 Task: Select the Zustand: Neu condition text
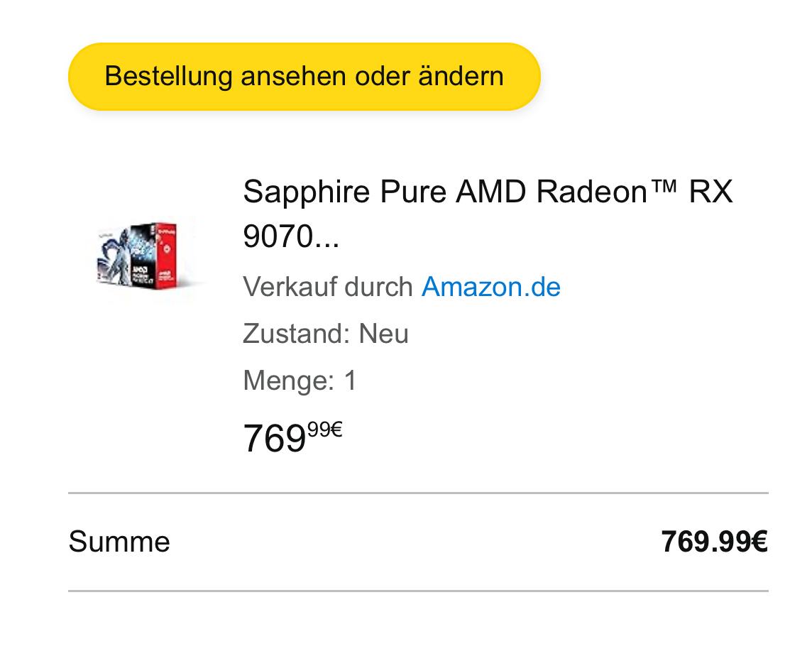point(326,333)
